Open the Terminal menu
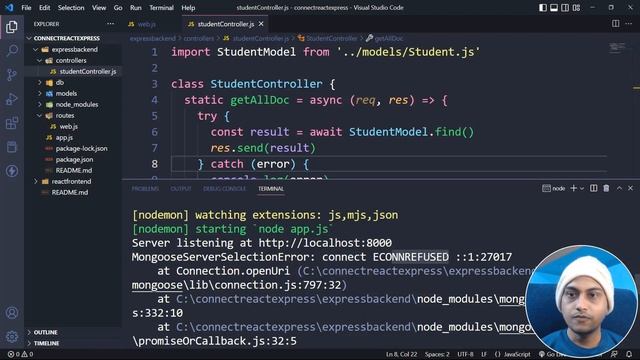The height and width of the screenshot is (360, 640). (x=161, y=8)
